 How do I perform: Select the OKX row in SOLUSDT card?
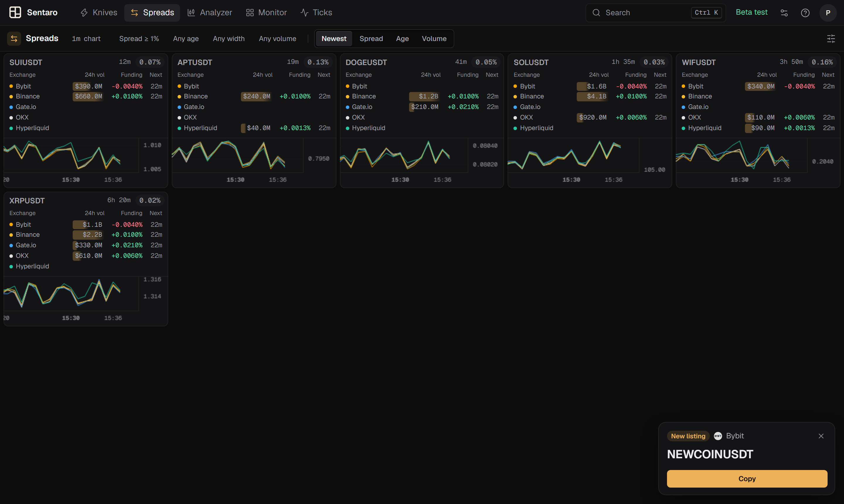click(x=590, y=118)
